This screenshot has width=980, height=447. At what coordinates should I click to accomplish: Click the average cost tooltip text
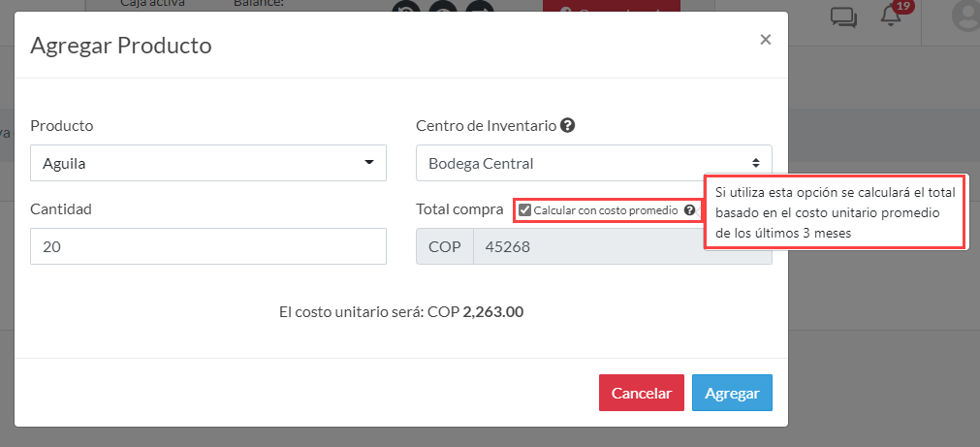pos(836,212)
